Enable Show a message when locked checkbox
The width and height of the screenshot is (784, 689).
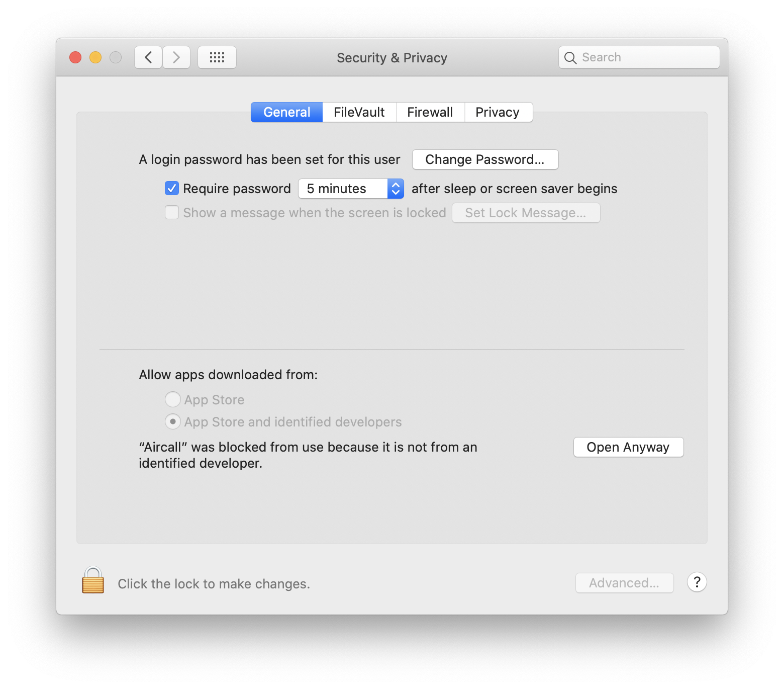click(x=172, y=213)
